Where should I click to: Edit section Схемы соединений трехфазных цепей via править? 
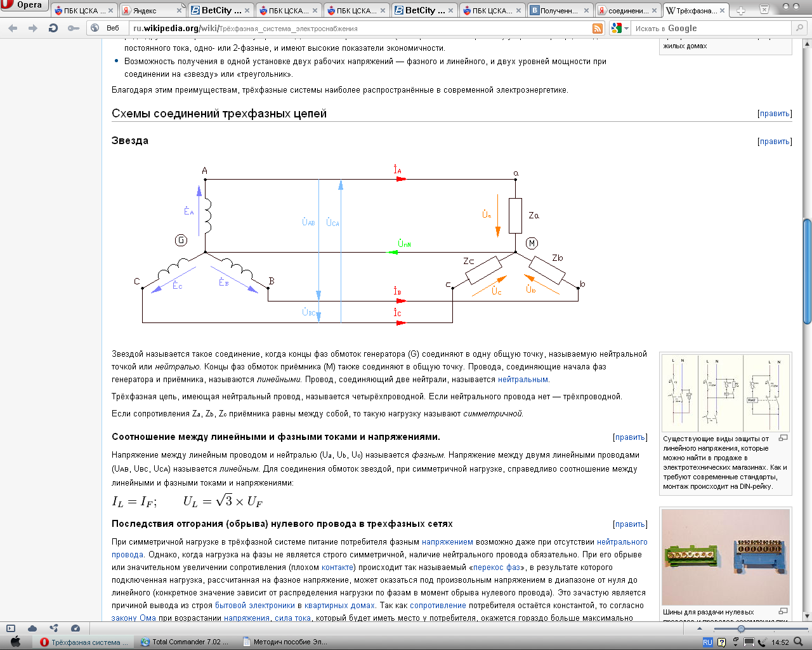click(775, 114)
